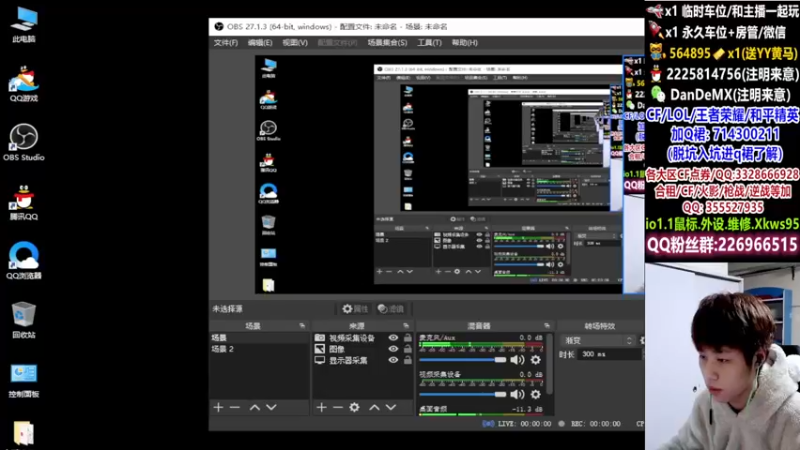800x450 pixels.
Task: Select the 视频采集设备 source row
Action: (x=362, y=338)
